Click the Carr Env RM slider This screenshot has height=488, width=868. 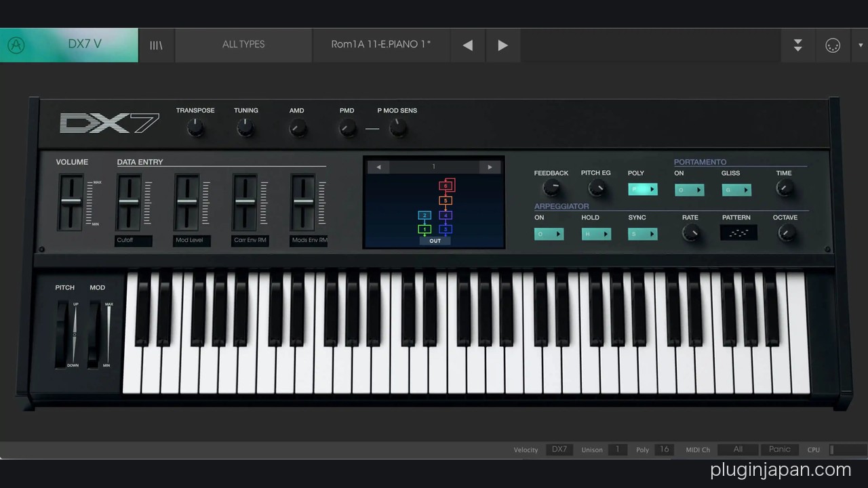click(x=245, y=202)
